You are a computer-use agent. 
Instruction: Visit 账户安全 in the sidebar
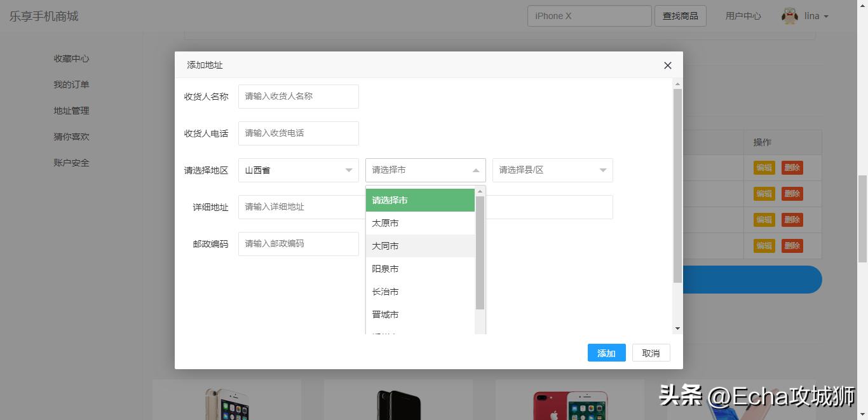(72, 162)
